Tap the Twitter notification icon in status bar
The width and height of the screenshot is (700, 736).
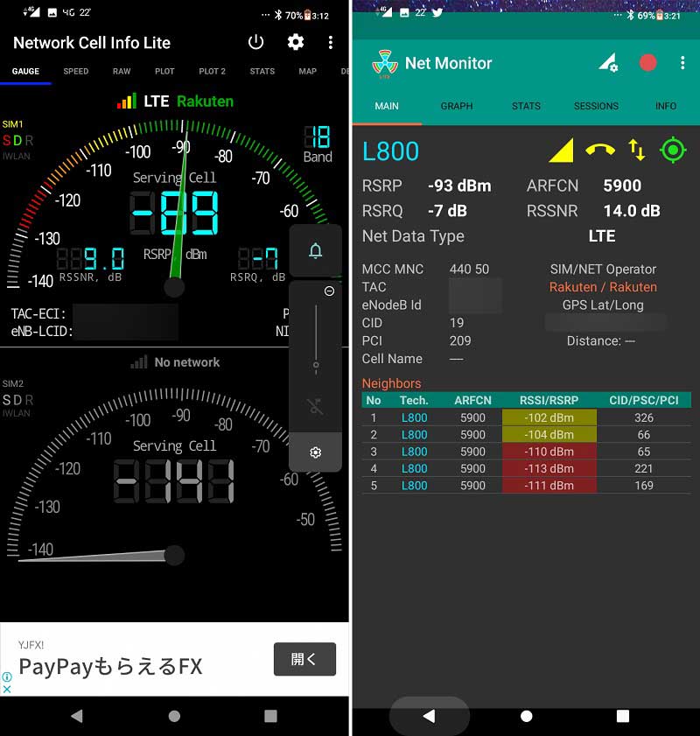(x=437, y=12)
